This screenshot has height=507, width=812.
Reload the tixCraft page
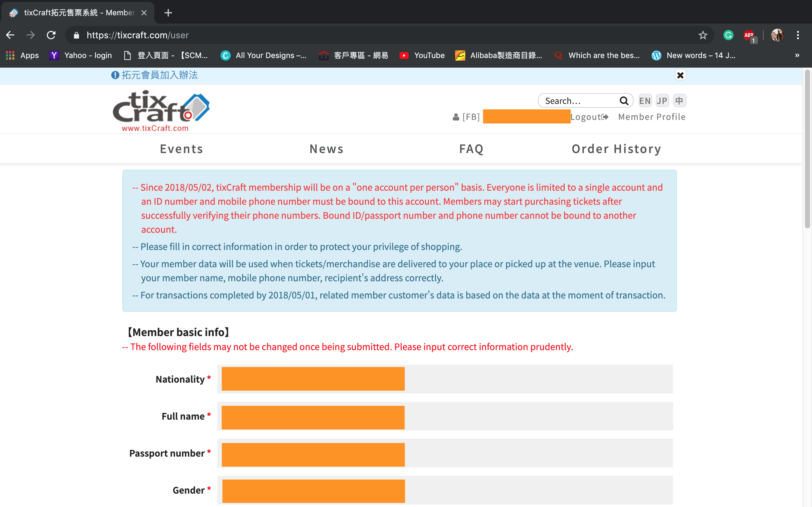pyautogui.click(x=51, y=35)
